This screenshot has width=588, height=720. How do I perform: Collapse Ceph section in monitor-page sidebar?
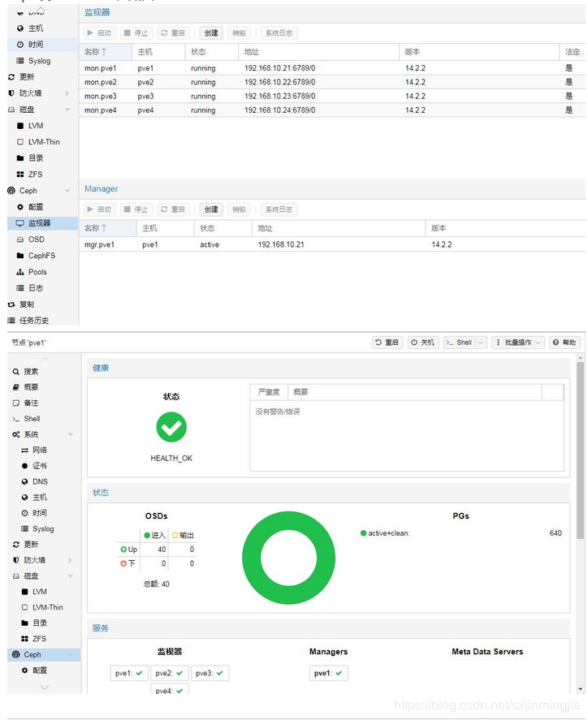point(67,191)
